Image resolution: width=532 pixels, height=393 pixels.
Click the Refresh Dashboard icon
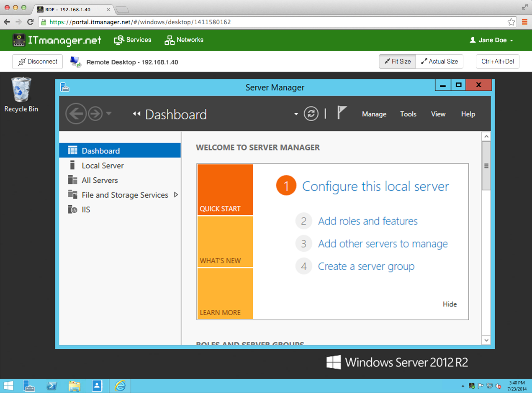(x=311, y=114)
